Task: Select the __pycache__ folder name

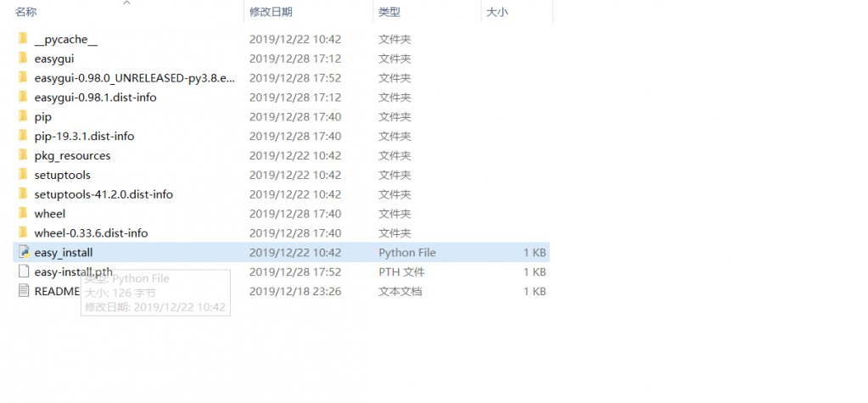Action: [x=66, y=40]
